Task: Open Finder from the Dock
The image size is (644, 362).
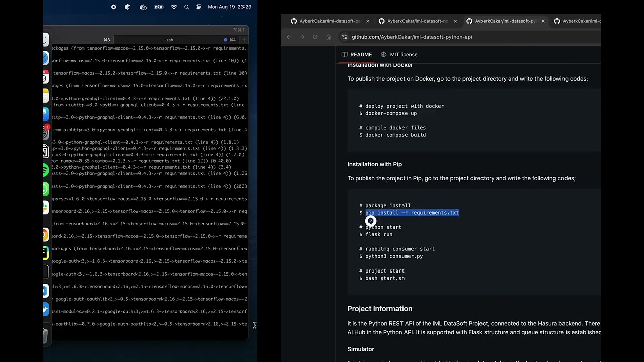Action: (x=45, y=39)
